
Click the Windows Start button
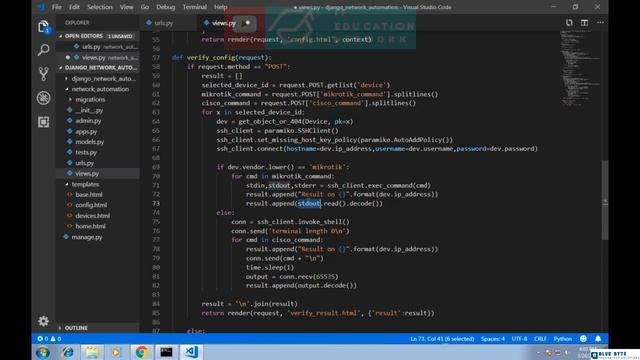coord(42,352)
